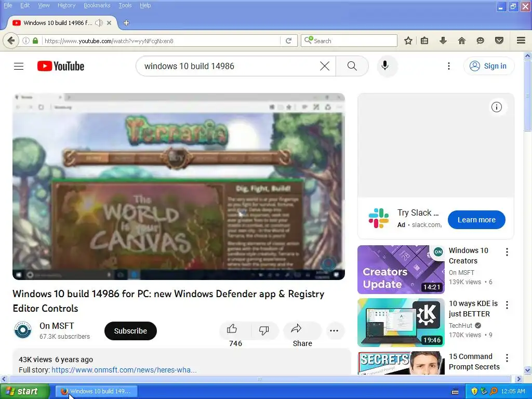Open the Tools menu
Screen dimensions: 532x399
click(x=125, y=5)
